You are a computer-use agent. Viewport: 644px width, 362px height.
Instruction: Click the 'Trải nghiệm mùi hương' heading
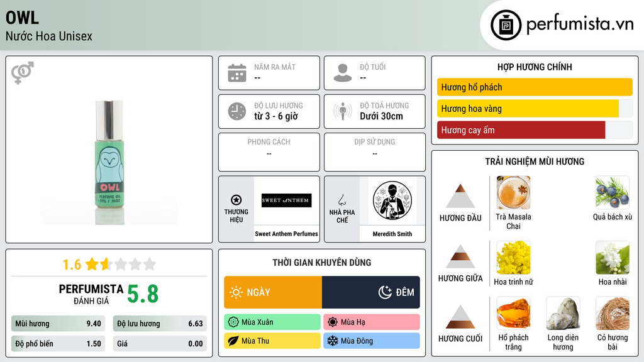pos(535,162)
